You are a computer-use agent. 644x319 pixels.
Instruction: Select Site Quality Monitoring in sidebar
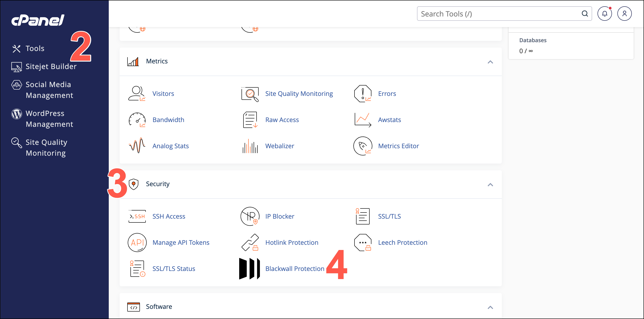[46, 148]
